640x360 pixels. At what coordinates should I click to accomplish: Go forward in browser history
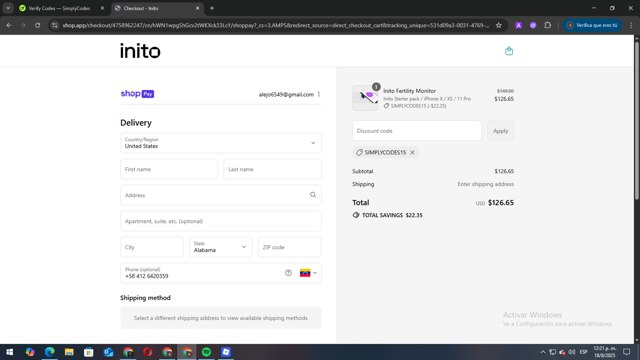(23, 25)
